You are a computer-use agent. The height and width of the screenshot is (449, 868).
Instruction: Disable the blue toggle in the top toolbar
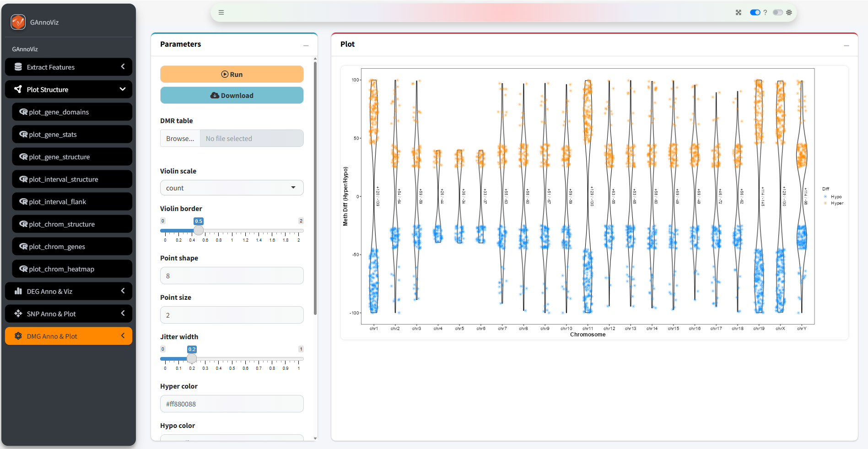pyautogui.click(x=755, y=12)
